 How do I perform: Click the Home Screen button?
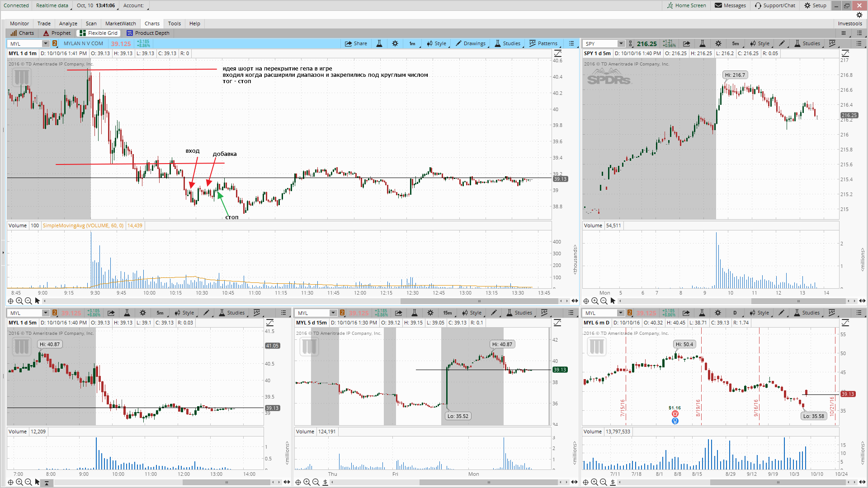[687, 5]
